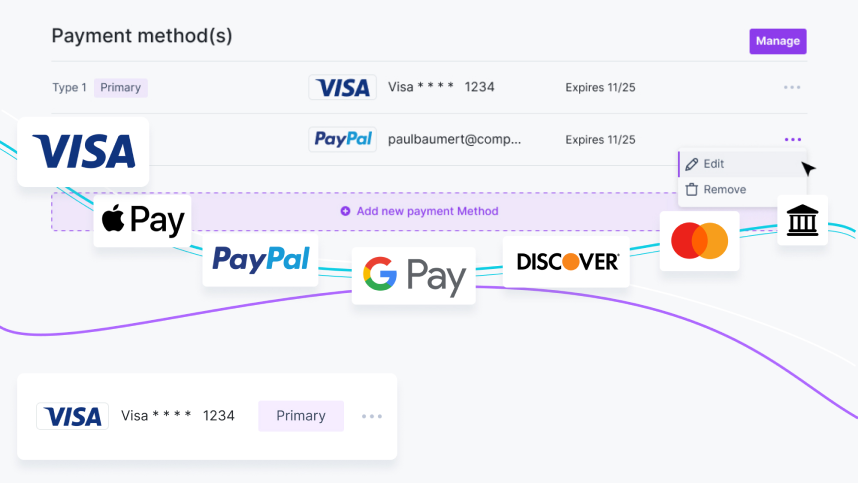
Task: Click the Visa logo in bottom card
Action: click(73, 416)
